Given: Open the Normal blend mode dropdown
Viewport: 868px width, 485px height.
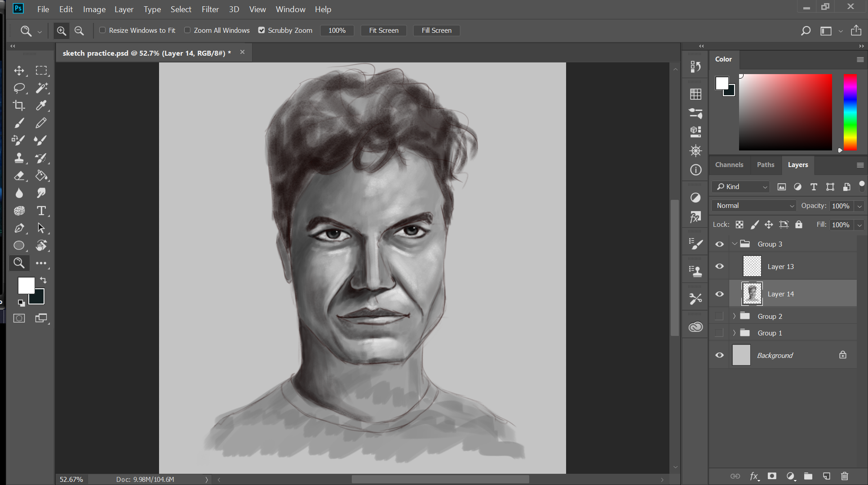Looking at the screenshot, I should pyautogui.click(x=754, y=206).
